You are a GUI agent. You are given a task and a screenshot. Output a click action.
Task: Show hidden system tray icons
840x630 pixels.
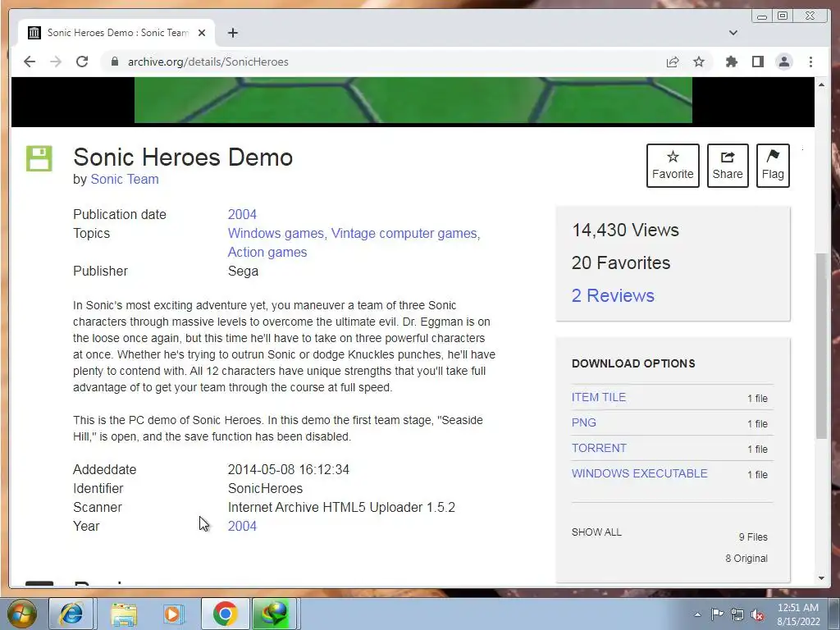click(697, 614)
